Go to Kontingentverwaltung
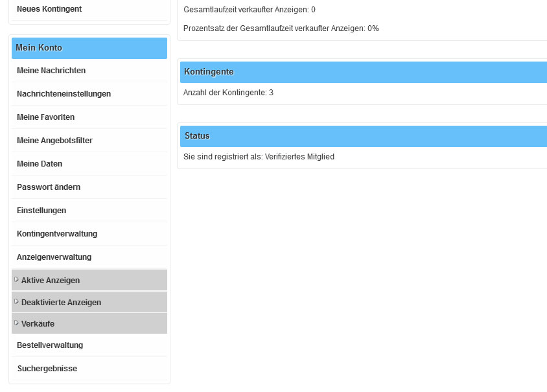547x392 pixels. pos(89,234)
